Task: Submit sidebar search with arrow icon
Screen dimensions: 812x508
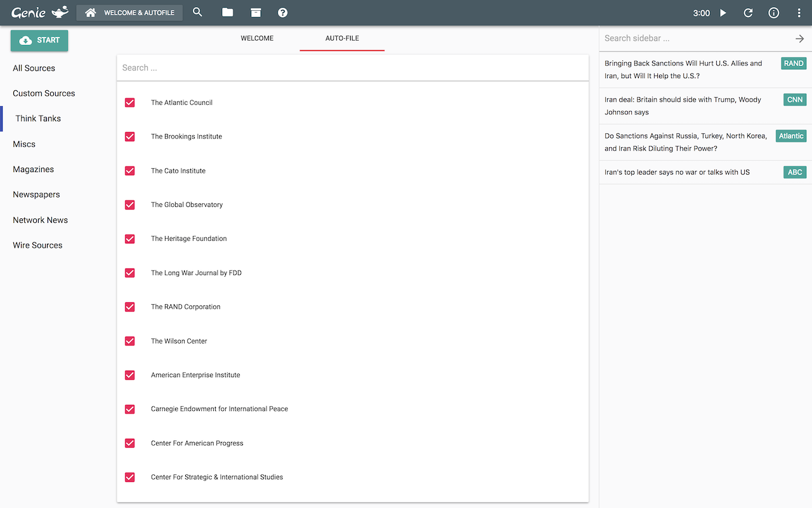Action: tap(799, 39)
